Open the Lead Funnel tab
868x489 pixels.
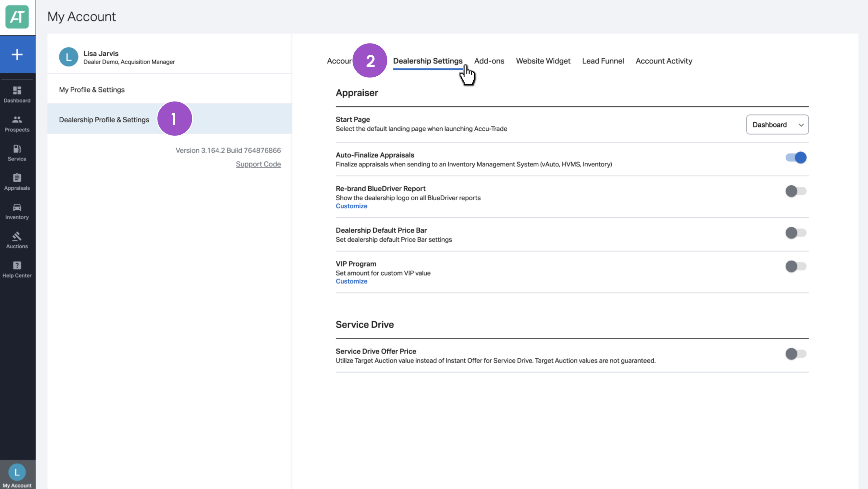[603, 61]
